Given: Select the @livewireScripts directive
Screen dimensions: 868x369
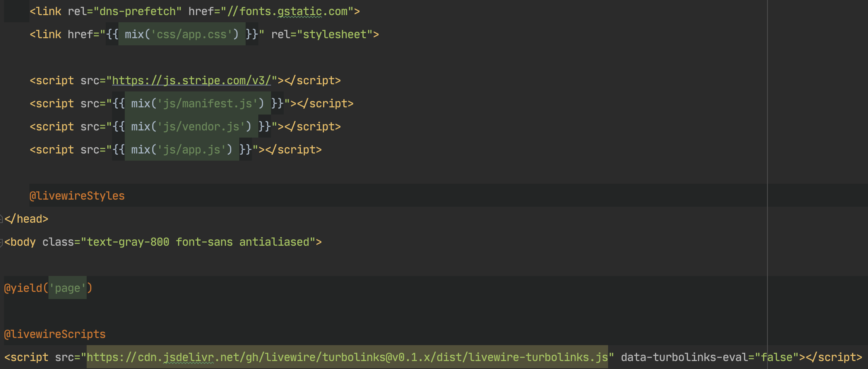Looking at the screenshot, I should pos(55,334).
